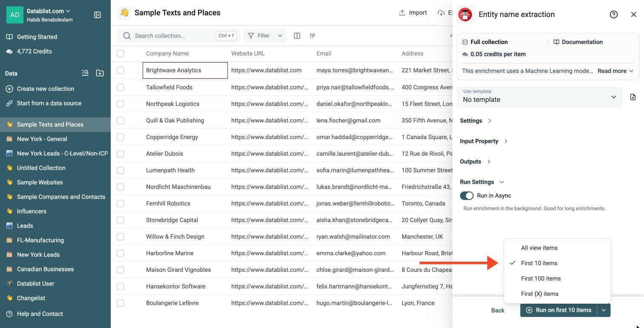
Task: Open the Use template dropdown
Action: (x=540, y=97)
